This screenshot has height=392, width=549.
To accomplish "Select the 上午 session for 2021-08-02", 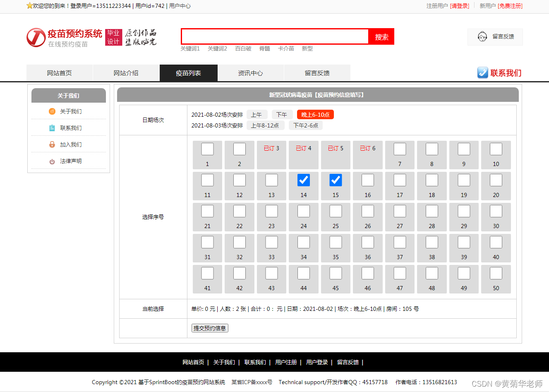I will pyautogui.click(x=257, y=115).
